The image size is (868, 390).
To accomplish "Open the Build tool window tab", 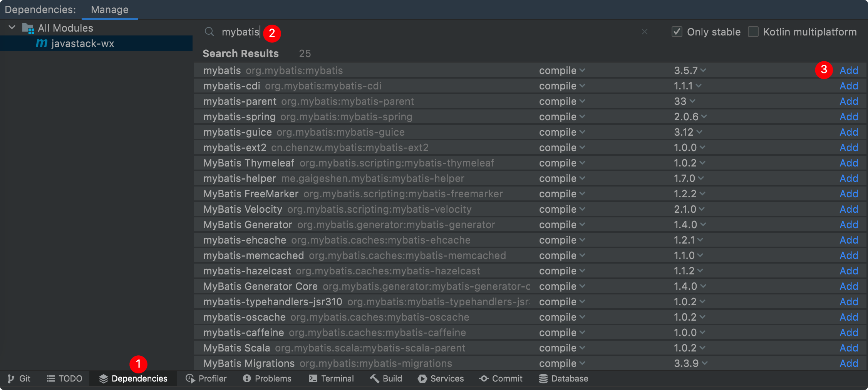I will pos(386,379).
